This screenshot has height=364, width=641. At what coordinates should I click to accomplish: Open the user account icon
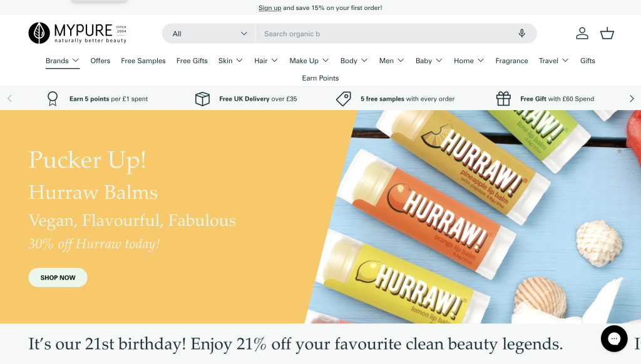click(582, 34)
